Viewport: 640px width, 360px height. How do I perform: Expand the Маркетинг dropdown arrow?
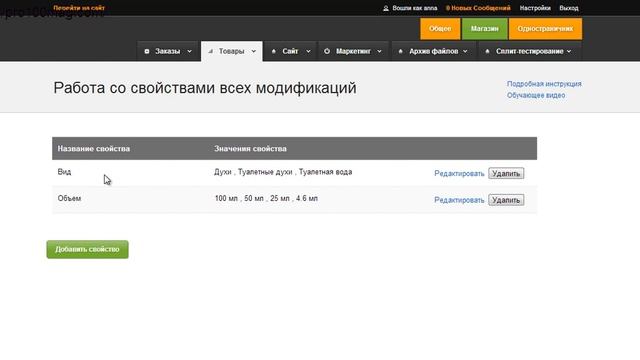pos(379,51)
